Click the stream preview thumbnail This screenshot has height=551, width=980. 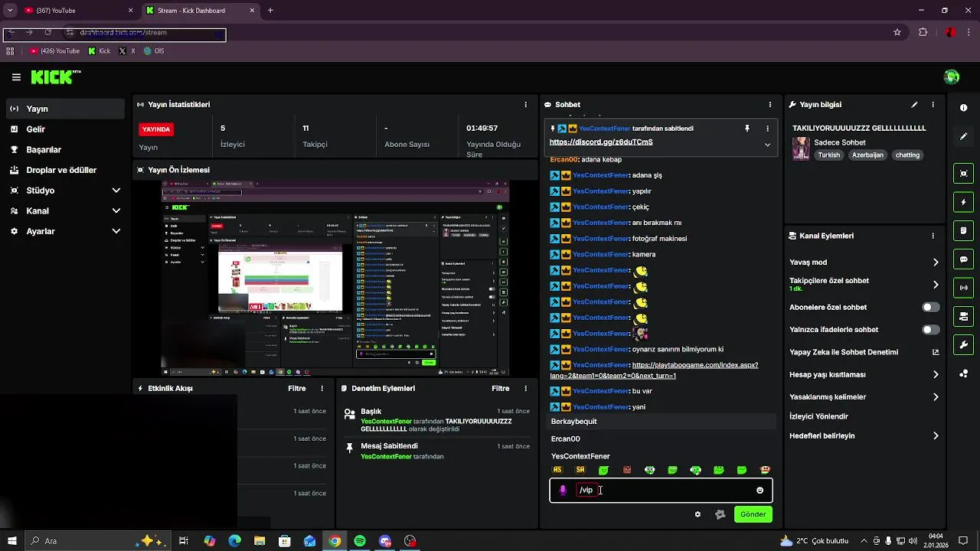(335, 277)
